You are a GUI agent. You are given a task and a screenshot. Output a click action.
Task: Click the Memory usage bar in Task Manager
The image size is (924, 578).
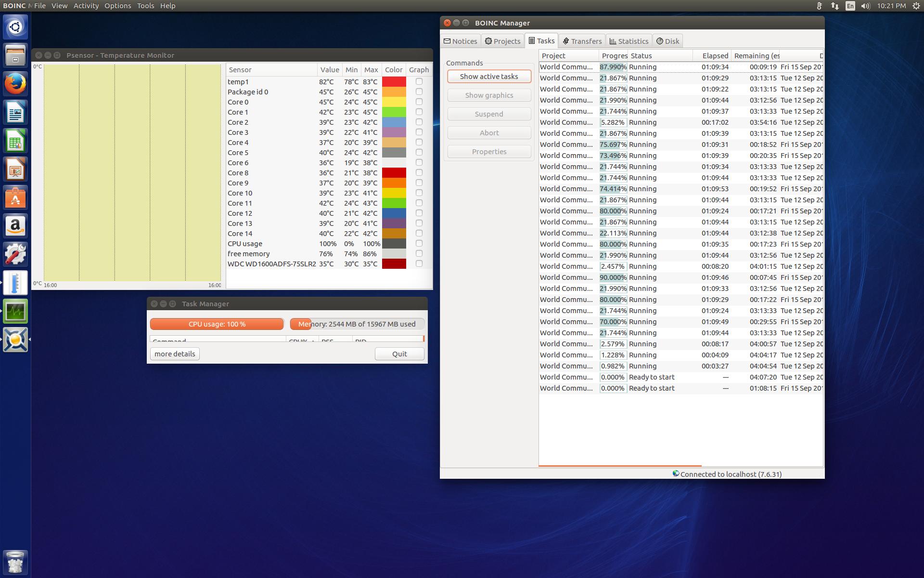357,324
